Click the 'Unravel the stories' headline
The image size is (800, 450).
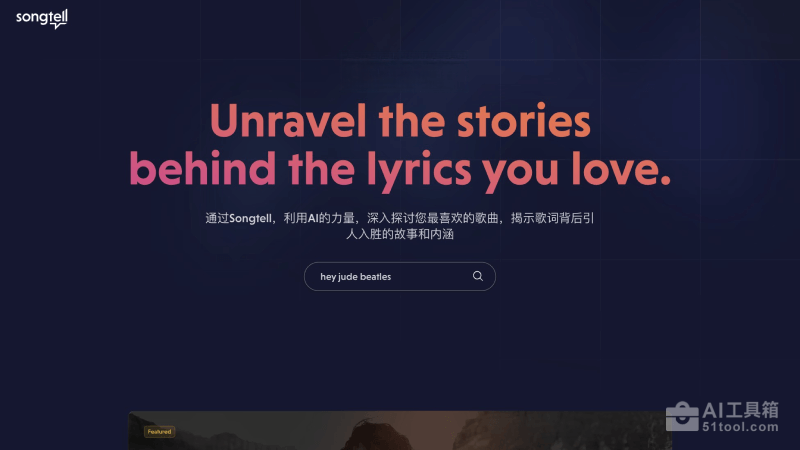[x=400, y=121]
